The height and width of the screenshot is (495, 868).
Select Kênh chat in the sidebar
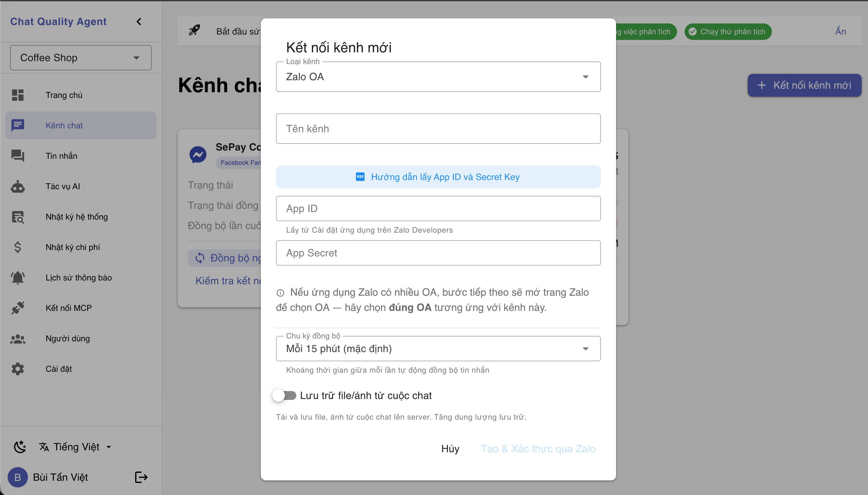coord(64,125)
